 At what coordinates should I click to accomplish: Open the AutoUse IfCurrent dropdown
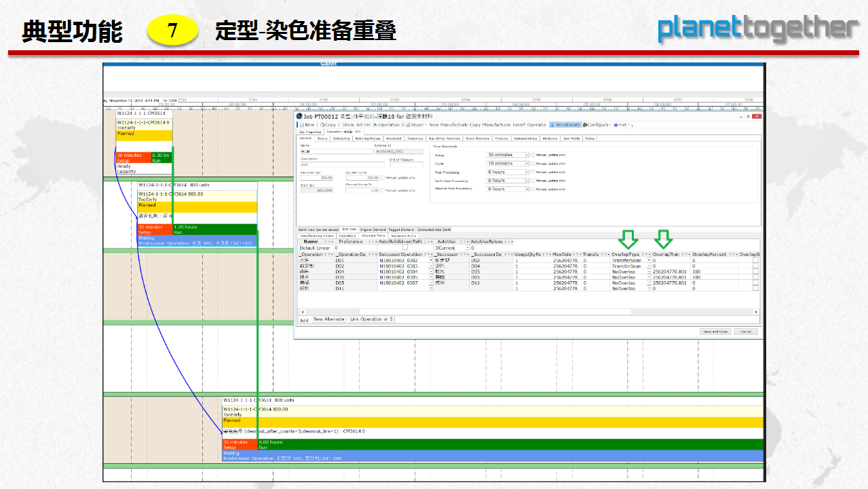(x=466, y=248)
